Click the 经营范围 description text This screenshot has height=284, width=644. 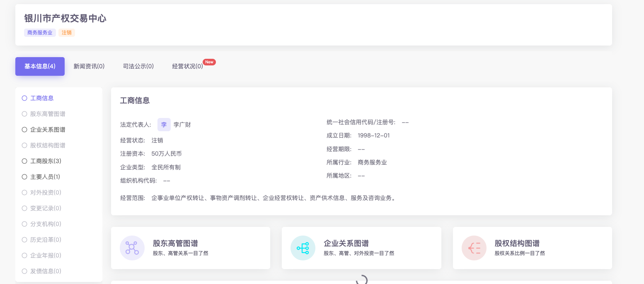(x=274, y=198)
